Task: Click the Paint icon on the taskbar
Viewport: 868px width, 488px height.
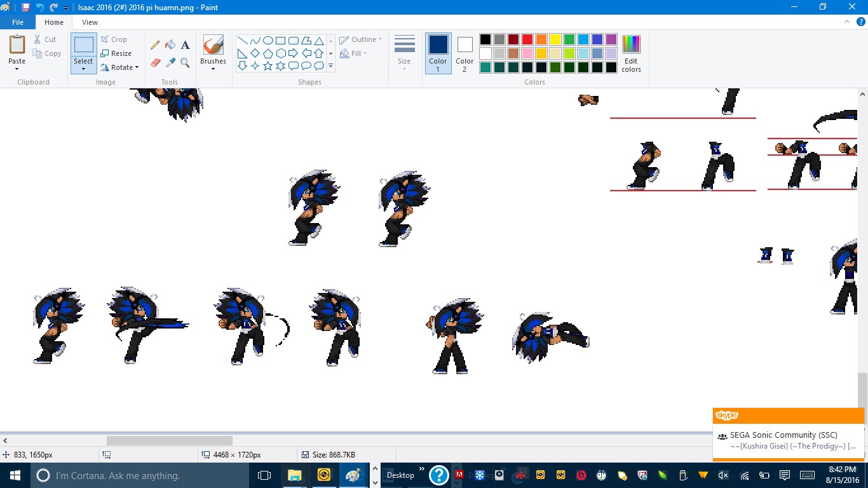Action: coord(353,475)
